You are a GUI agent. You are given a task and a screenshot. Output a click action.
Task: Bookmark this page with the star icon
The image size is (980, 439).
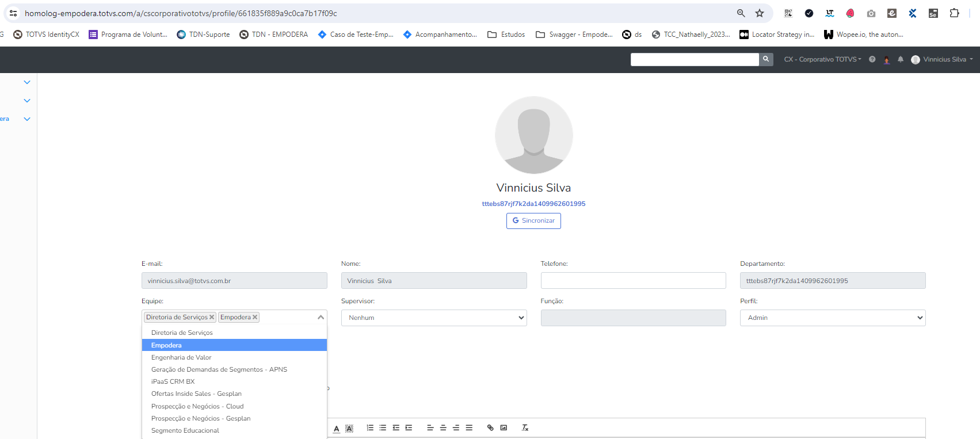(x=760, y=13)
